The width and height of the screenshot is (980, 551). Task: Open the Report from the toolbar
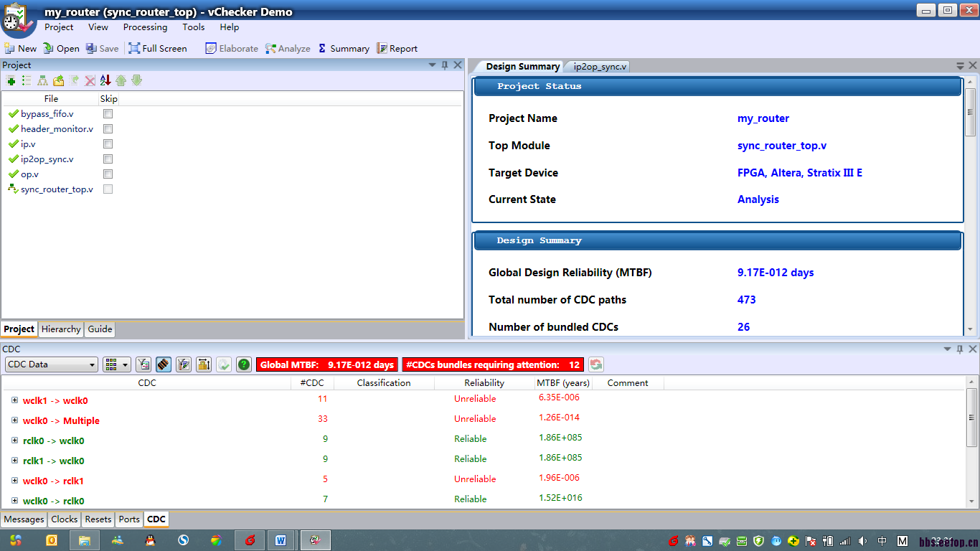coord(397,49)
